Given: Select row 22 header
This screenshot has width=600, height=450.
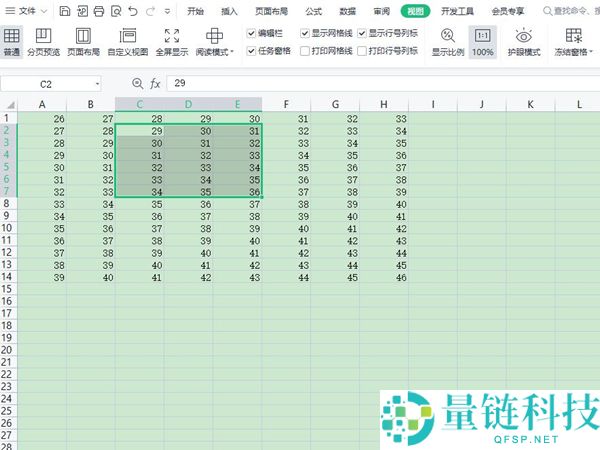Looking at the screenshot, I should pyautogui.click(x=8, y=374).
